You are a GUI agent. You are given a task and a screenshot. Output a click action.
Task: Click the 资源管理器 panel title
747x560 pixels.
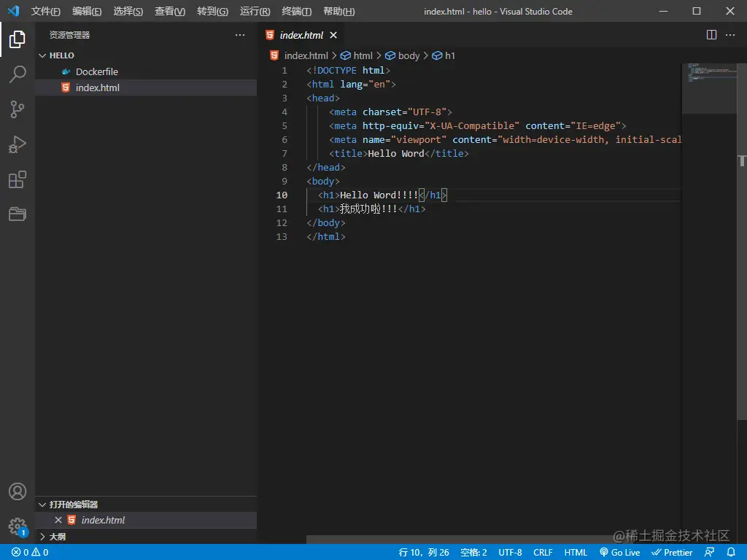pyautogui.click(x=69, y=35)
